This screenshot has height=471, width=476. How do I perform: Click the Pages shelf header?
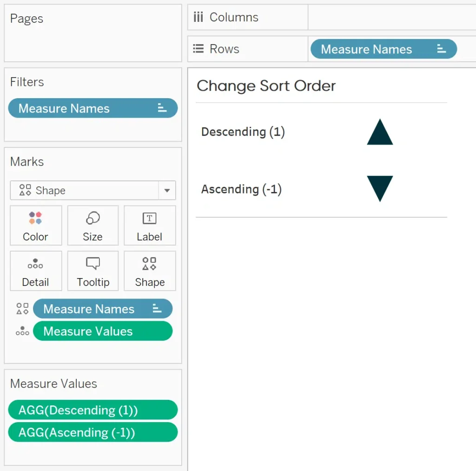pos(26,19)
